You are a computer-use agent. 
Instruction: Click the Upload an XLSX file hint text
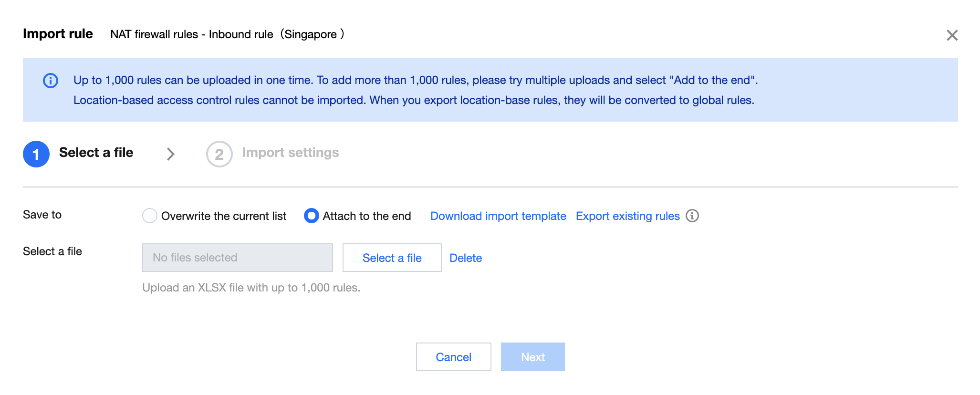[251, 288]
